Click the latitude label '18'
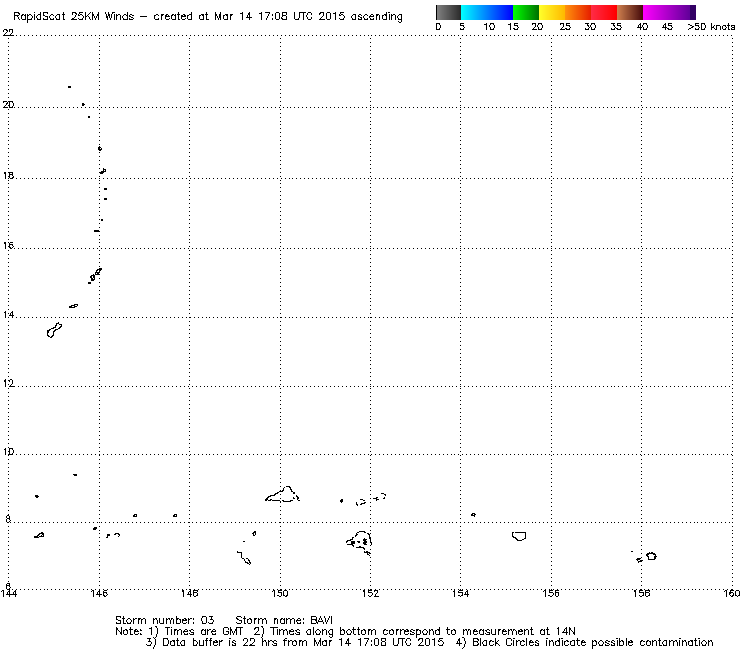The height and width of the screenshot is (650, 740). 8,176
